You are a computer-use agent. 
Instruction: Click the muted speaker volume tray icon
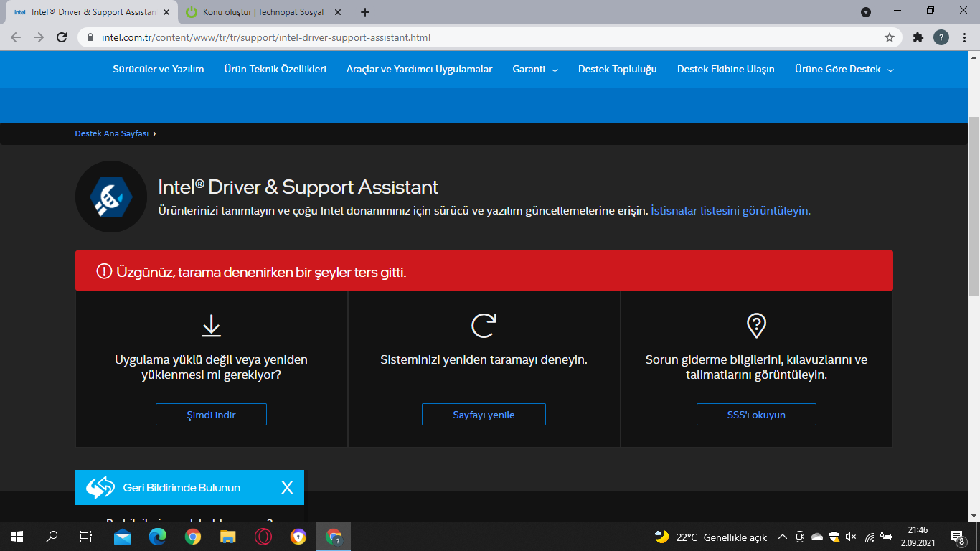tap(852, 537)
